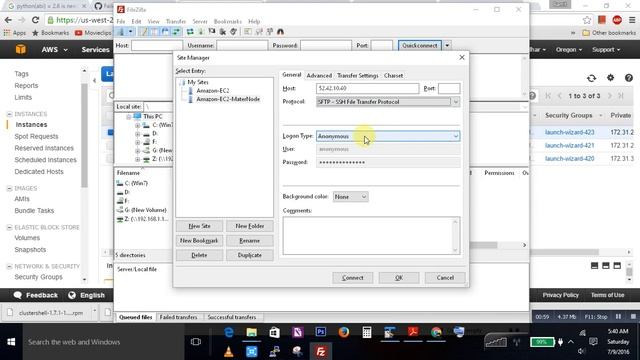Open the Oregon region dropdown in AWS
Screen dimensions: 640x360
[x=569, y=49]
